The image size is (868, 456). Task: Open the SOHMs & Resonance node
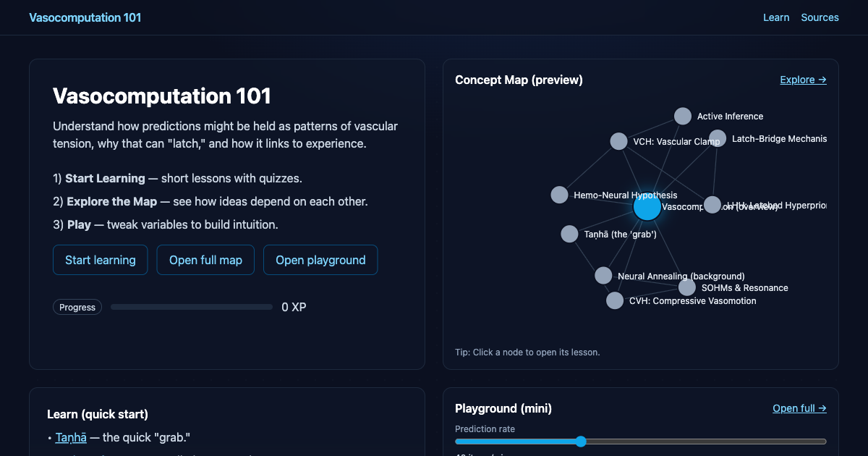[x=686, y=287]
